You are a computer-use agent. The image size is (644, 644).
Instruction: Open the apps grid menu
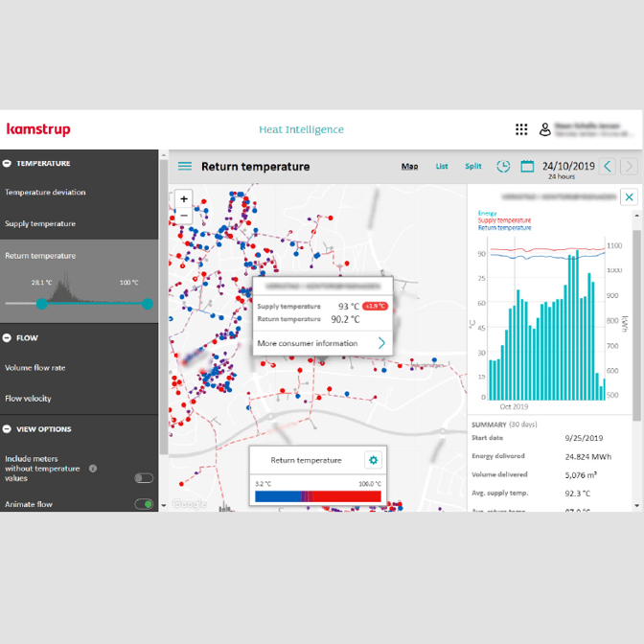(x=521, y=129)
